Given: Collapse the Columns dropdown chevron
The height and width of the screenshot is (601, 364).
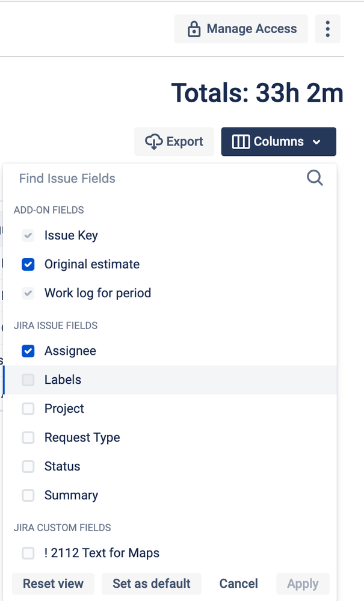Looking at the screenshot, I should coord(316,143).
